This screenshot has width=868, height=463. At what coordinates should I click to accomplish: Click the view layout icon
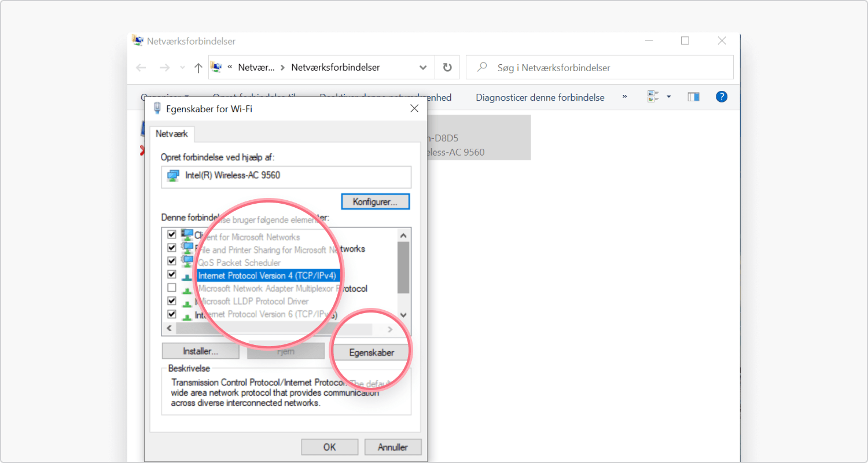click(653, 97)
